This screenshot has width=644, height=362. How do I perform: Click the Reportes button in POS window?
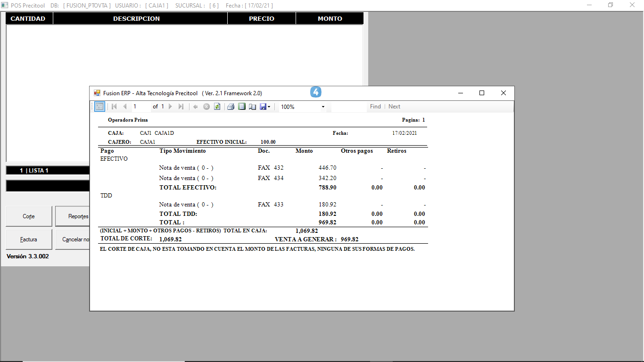tap(72, 216)
